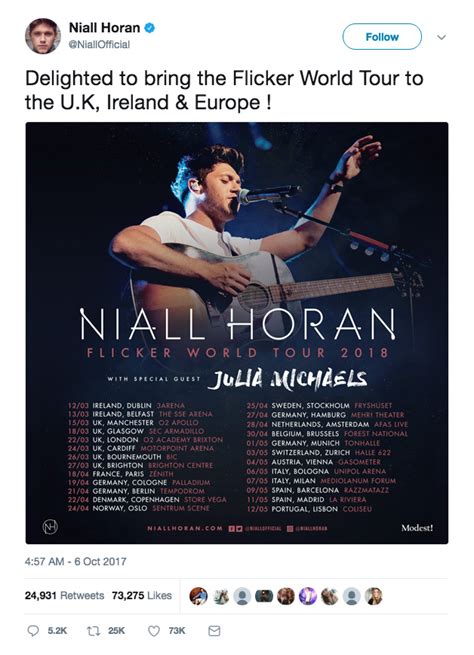The width and height of the screenshot is (474, 655).
Task: Open the @NiallOfficial handle link
Action: [x=99, y=44]
